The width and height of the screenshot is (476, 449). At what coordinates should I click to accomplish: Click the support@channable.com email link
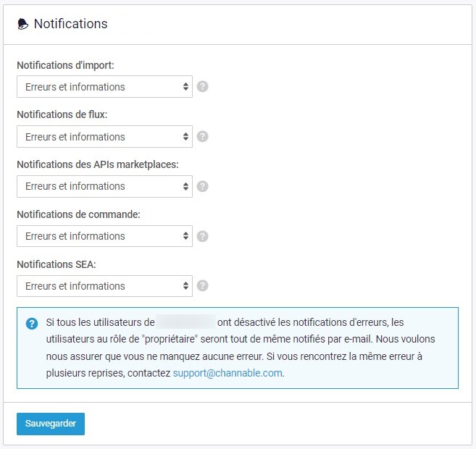227,373
